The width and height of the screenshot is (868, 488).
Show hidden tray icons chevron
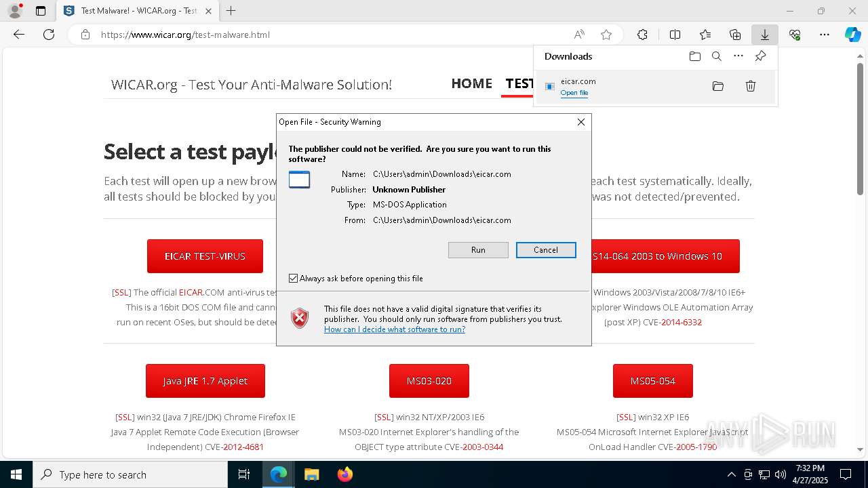tap(731, 474)
